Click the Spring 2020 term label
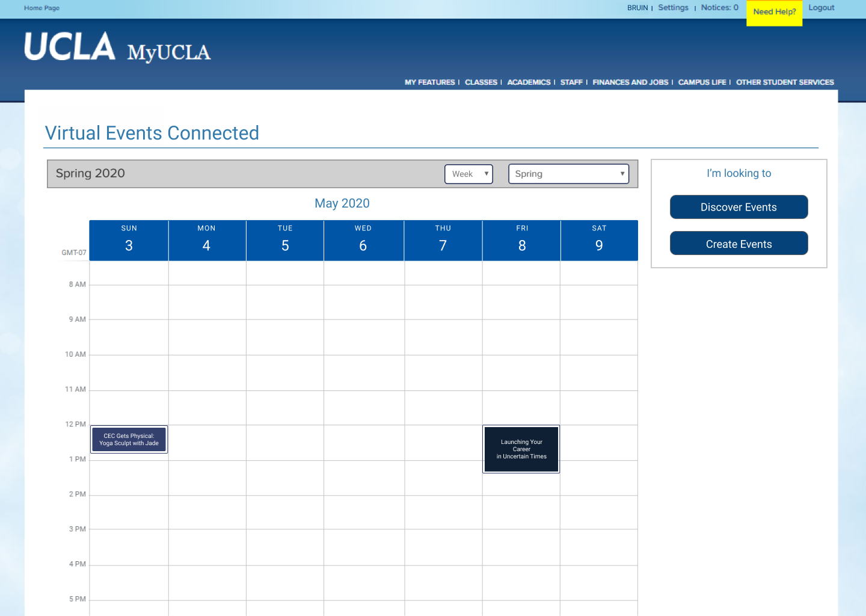 coord(90,173)
